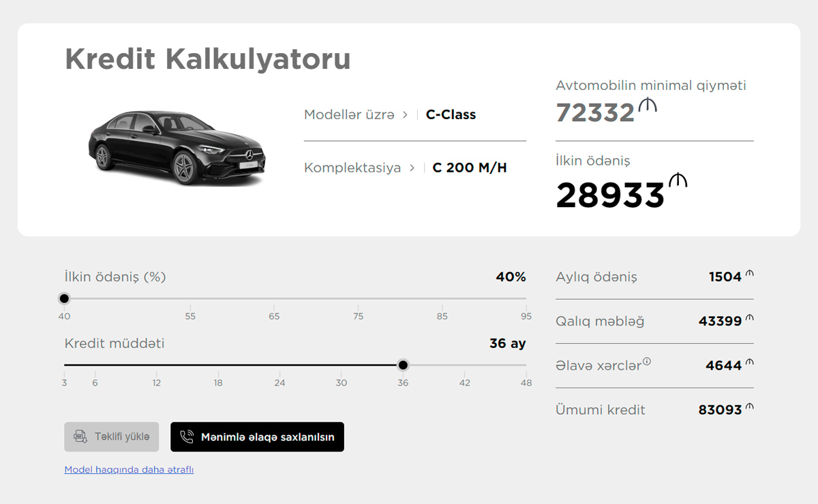Image resolution: width=818 pixels, height=504 pixels.
Task: Click the manat symbol beside Qalıq məbləğ 43399
Action: click(x=750, y=318)
